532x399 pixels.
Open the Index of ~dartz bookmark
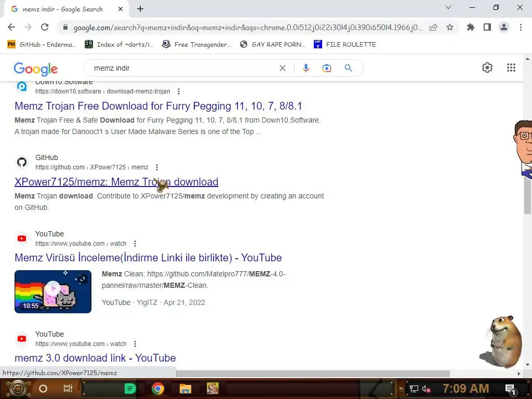coord(119,45)
